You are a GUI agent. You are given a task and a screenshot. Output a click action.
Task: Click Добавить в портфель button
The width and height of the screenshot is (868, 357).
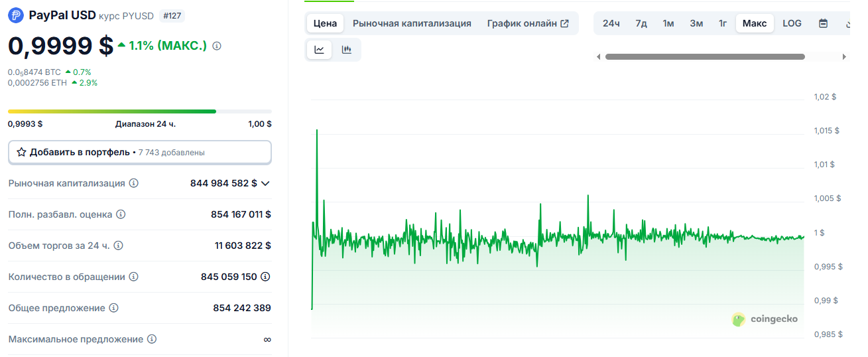(140, 152)
